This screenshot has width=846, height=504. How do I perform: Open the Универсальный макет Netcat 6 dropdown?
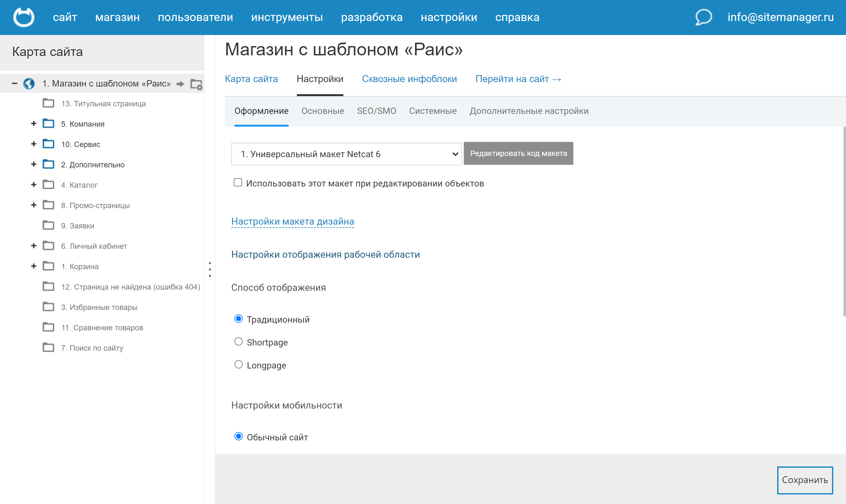346,154
